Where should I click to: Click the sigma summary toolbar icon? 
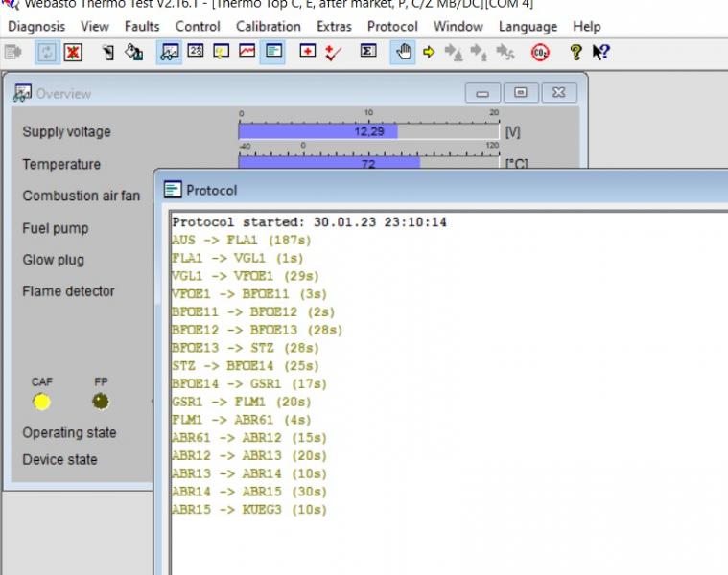pos(368,50)
